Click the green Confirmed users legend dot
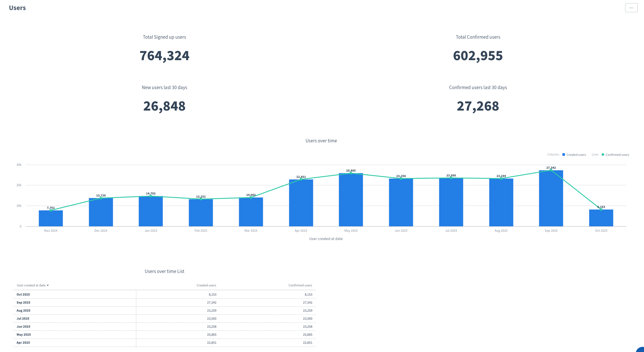Image resolution: width=644 pixels, height=352 pixels. (603, 155)
